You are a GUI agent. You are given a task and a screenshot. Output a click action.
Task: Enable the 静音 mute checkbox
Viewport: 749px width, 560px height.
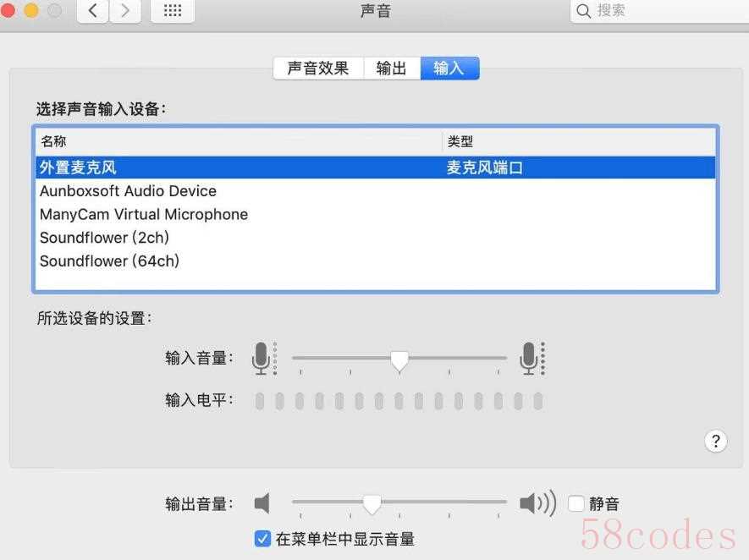point(576,503)
